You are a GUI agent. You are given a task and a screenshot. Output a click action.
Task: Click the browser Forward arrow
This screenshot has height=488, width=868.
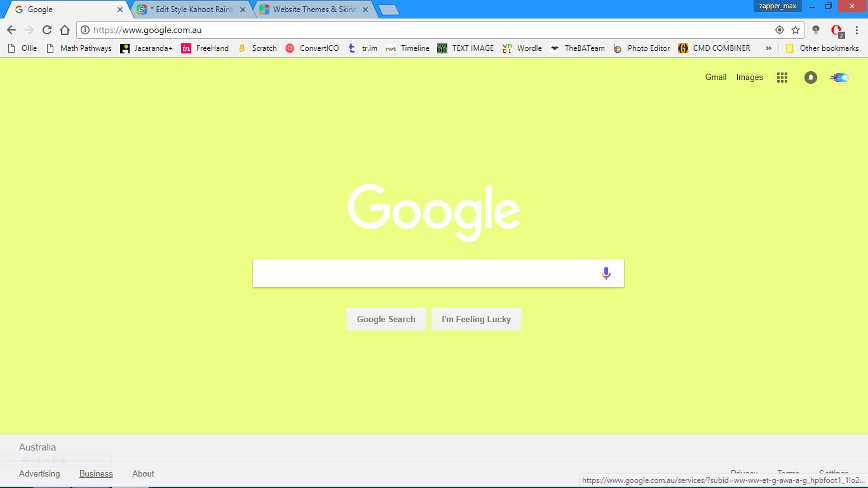29,30
